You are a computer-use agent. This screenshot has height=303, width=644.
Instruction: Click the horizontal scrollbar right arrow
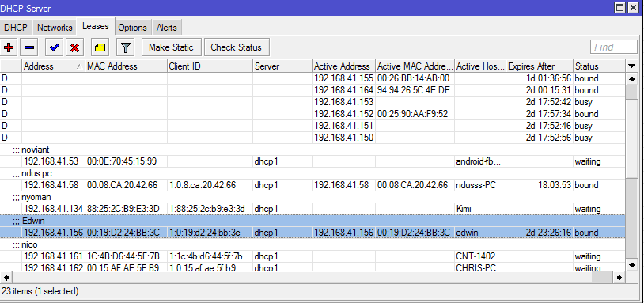(x=619, y=278)
